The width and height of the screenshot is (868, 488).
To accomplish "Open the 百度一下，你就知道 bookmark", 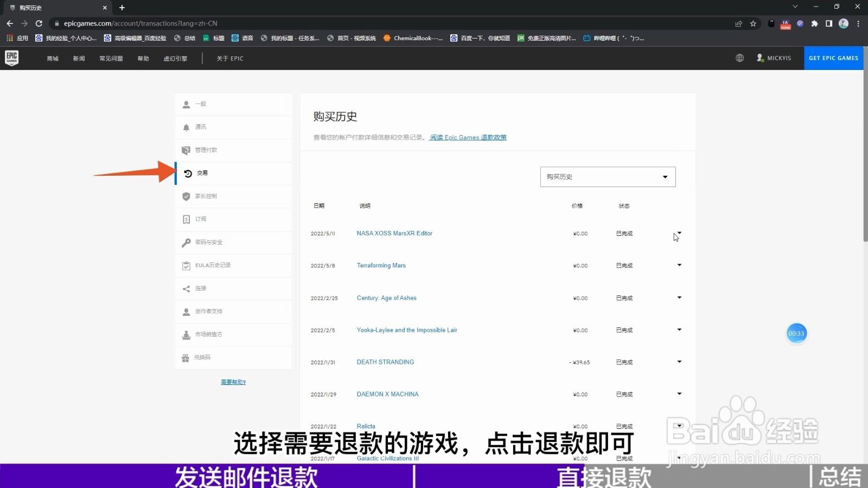I will click(480, 38).
